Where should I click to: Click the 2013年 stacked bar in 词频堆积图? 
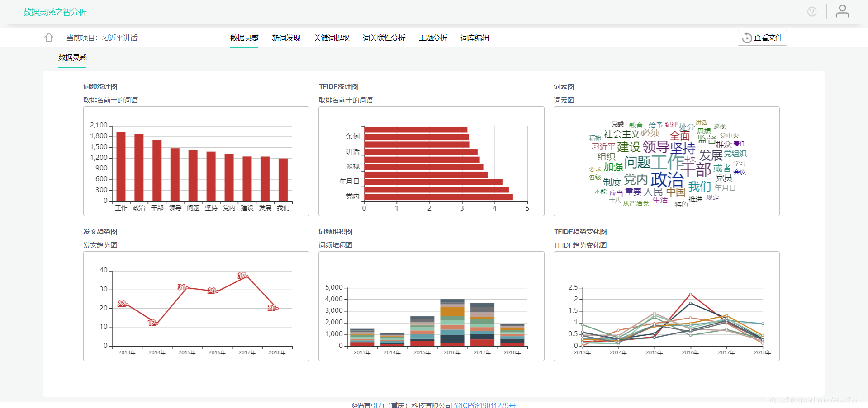pyautogui.click(x=362, y=338)
